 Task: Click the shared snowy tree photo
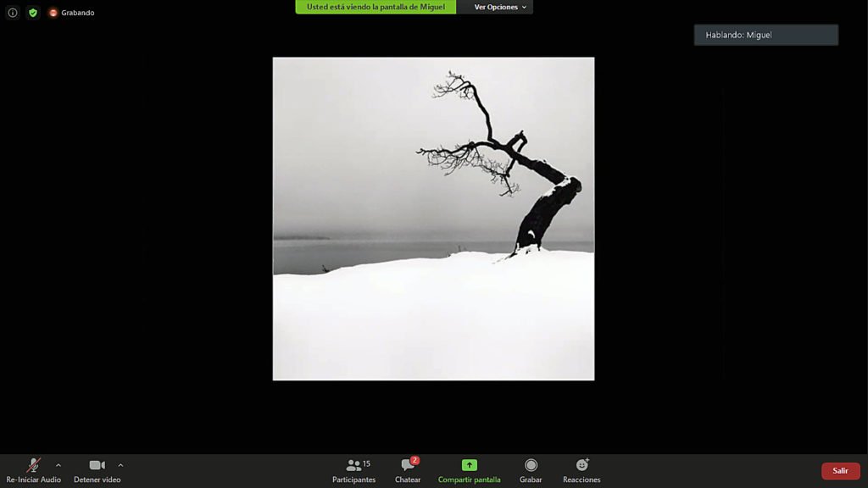point(433,219)
